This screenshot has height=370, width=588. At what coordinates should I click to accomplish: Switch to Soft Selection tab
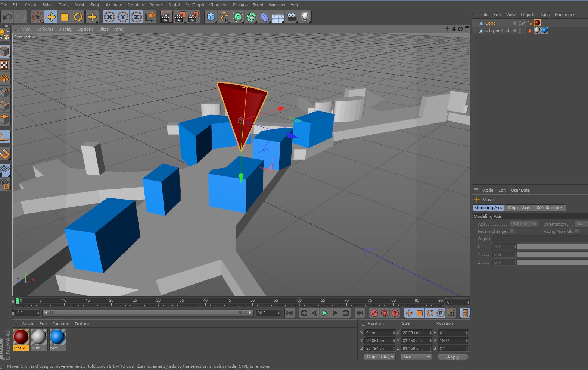550,208
